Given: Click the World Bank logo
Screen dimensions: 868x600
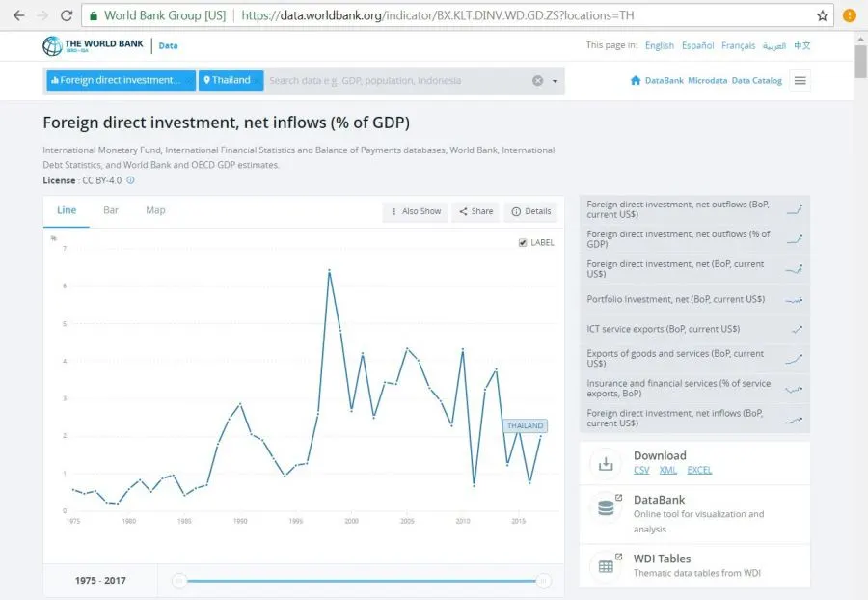Looking at the screenshot, I should [93, 46].
